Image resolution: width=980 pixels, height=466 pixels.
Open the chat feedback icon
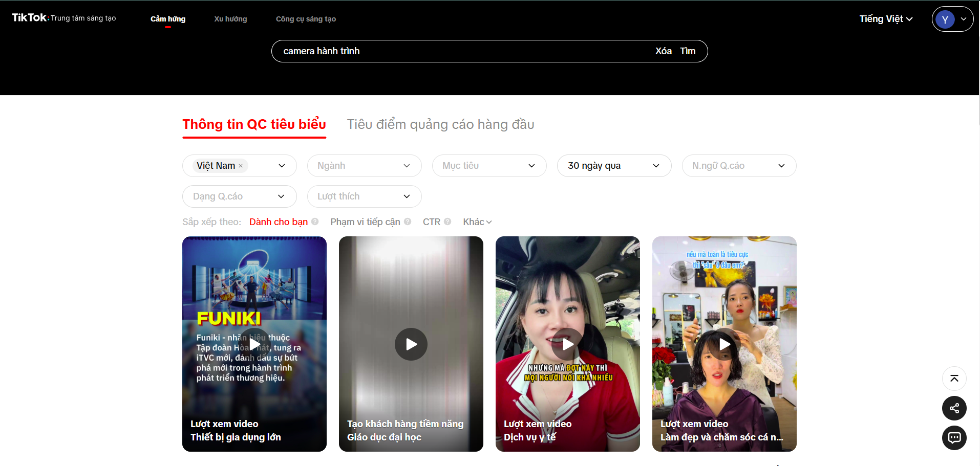954,438
